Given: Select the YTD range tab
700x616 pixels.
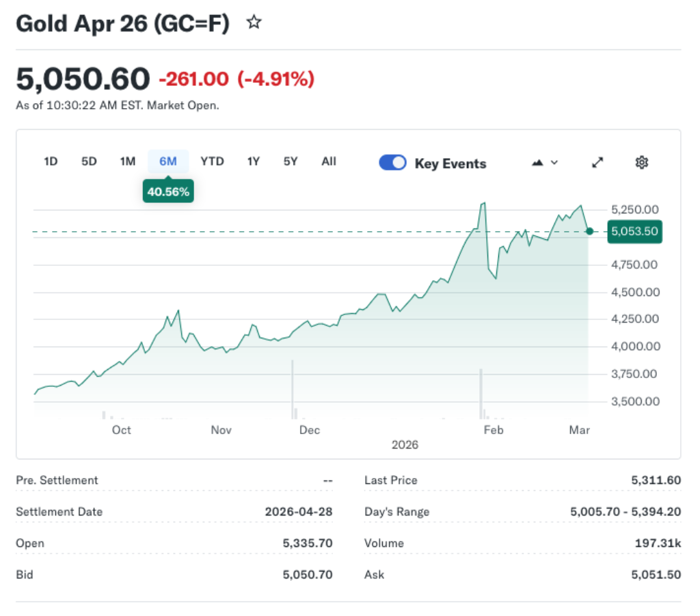Looking at the screenshot, I should (212, 161).
